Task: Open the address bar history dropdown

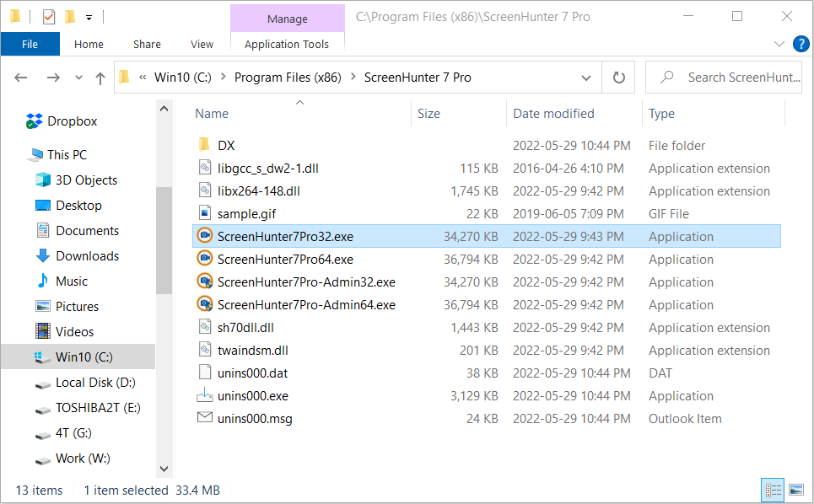Action: tap(586, 78)
